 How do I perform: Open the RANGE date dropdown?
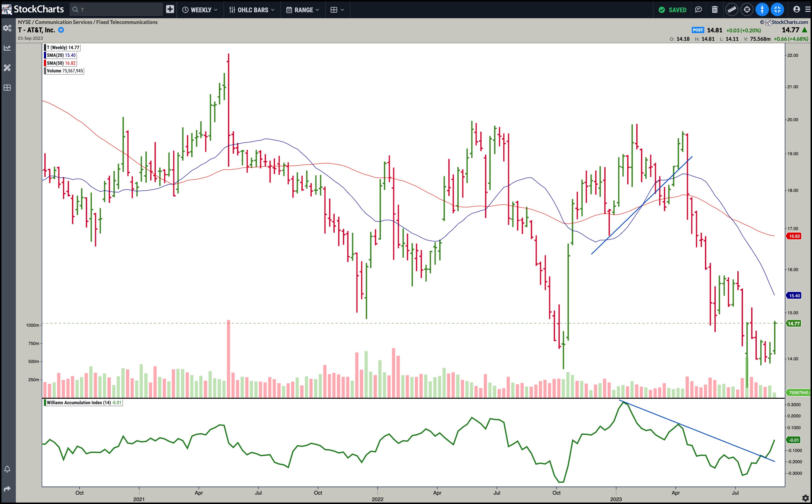pos(303,10)
